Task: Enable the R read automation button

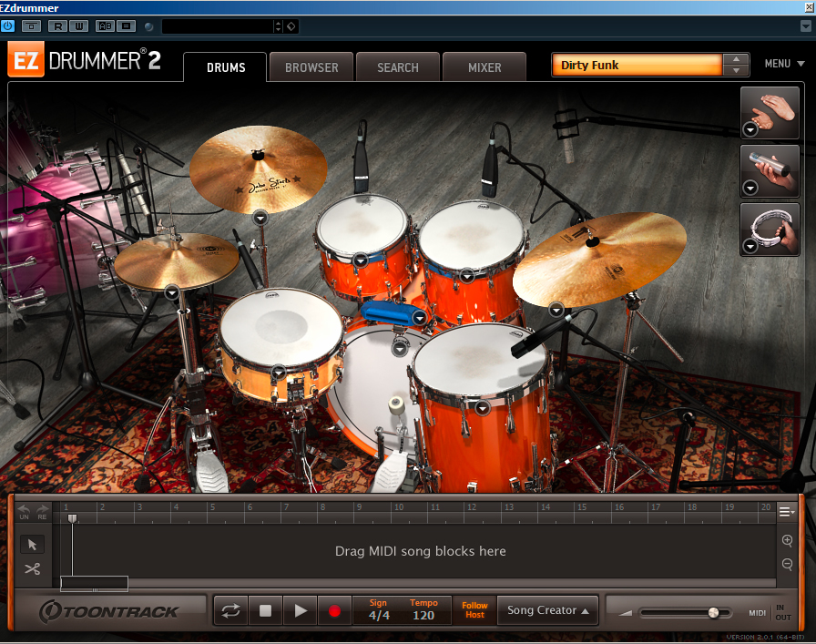Action: click(57, 26)
